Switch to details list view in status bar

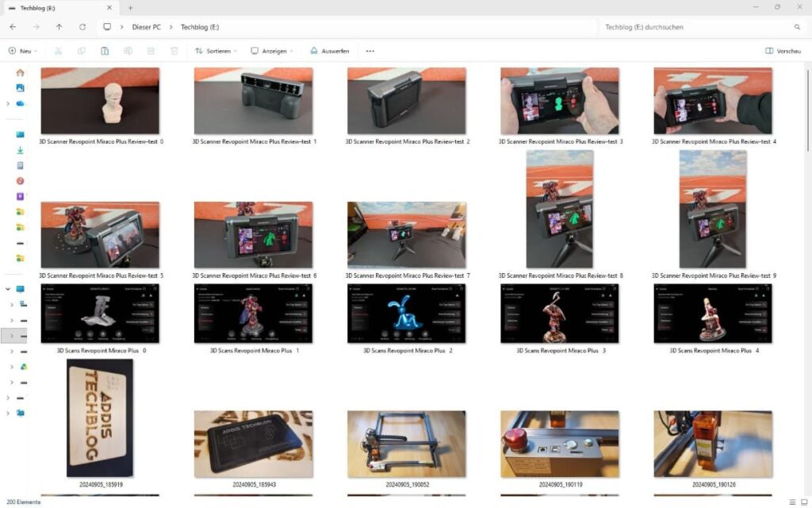click(x=792, y=502)
